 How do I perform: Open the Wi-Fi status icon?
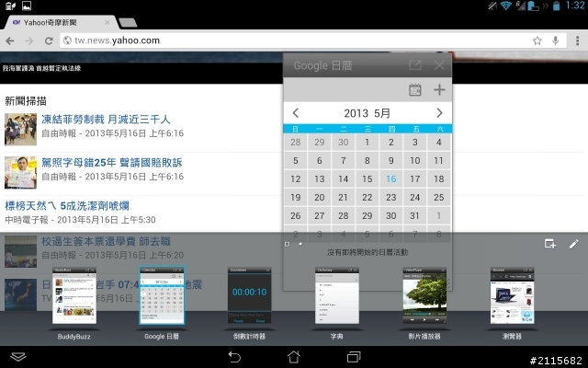tap(506, 6)
